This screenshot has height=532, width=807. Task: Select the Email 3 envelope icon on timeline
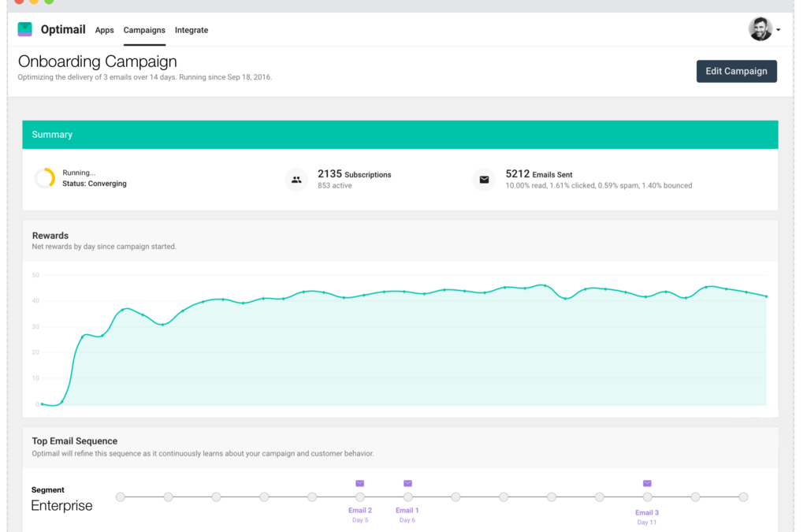[647, 484]
